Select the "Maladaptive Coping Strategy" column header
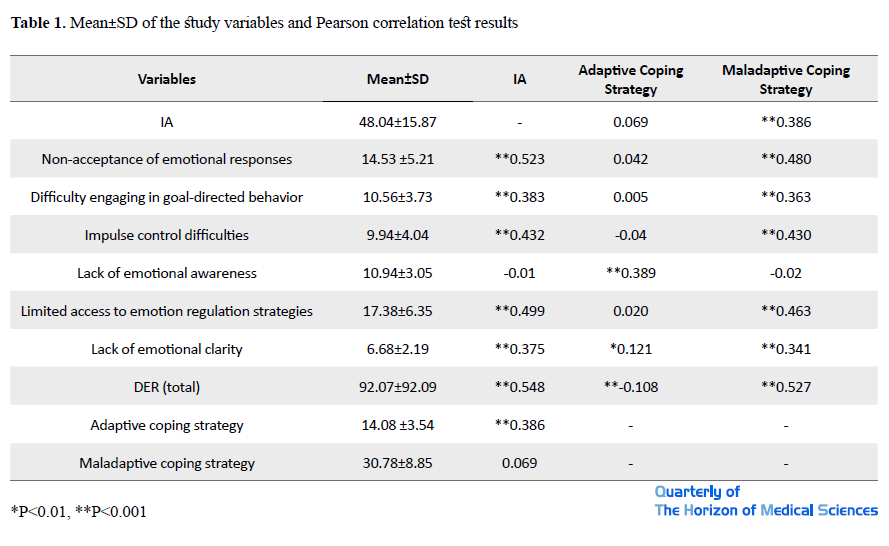This screenshot has width=889, height=546. click(x=785, y=80)
